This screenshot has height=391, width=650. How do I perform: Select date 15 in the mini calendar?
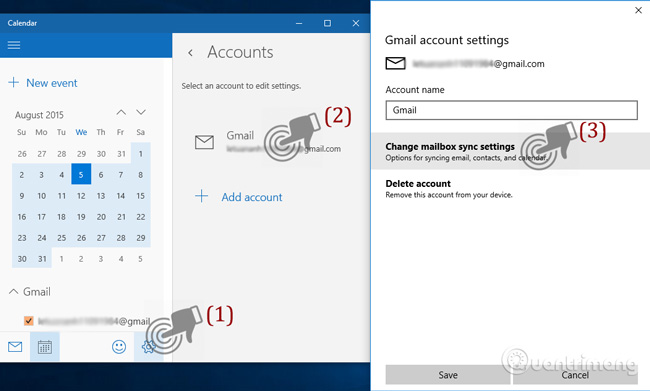coord(141,196)
